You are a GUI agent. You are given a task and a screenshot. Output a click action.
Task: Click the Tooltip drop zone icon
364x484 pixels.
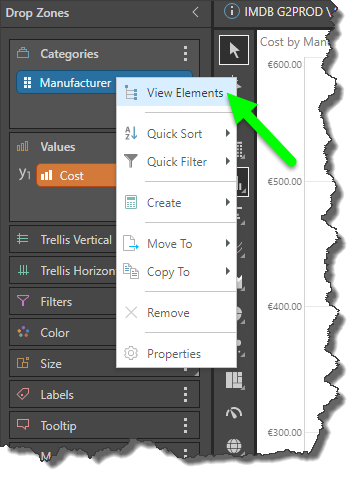[x=23, y=425]
